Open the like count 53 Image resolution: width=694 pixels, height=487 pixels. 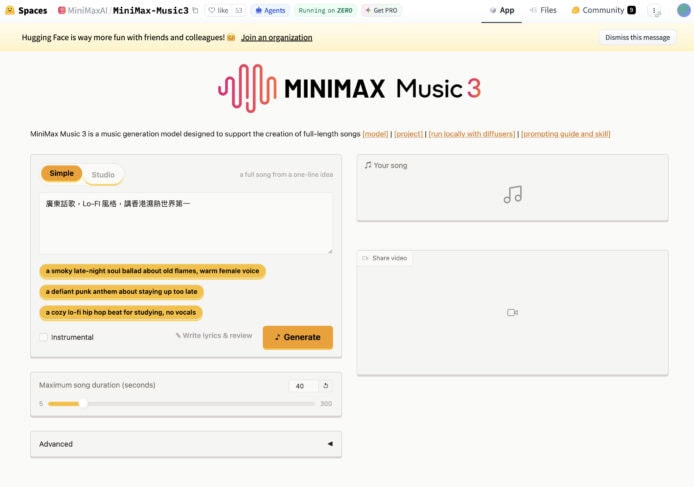239,10
